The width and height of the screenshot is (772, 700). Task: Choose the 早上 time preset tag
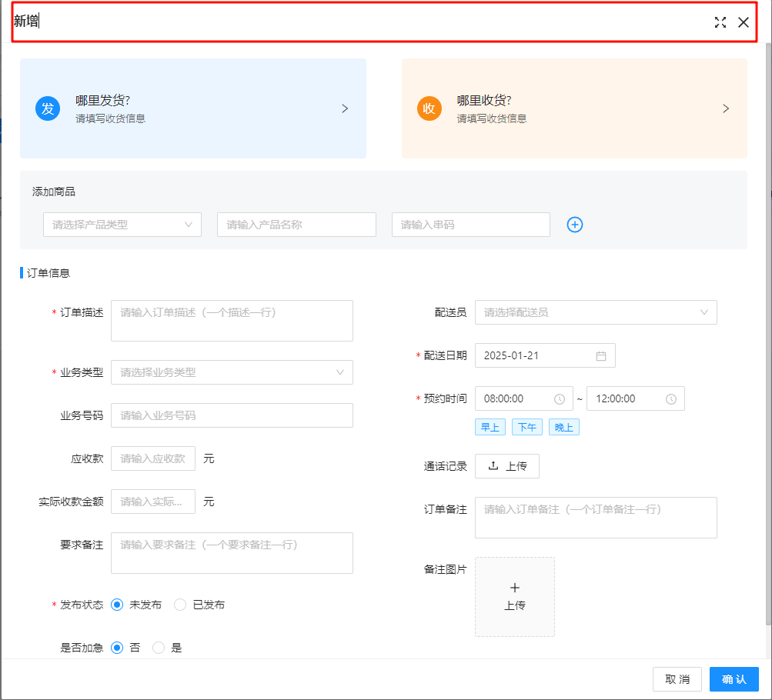click(x=490, y=428)
